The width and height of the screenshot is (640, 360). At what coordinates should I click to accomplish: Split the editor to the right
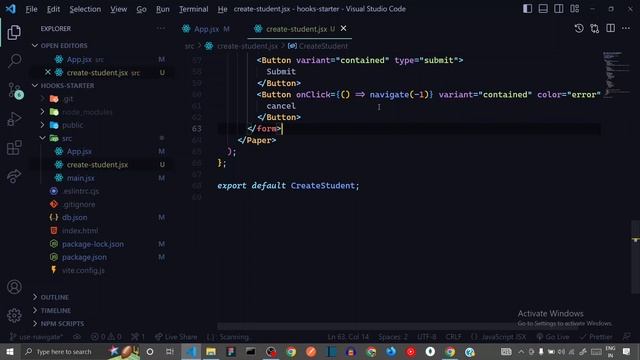[x=611, y=28]
